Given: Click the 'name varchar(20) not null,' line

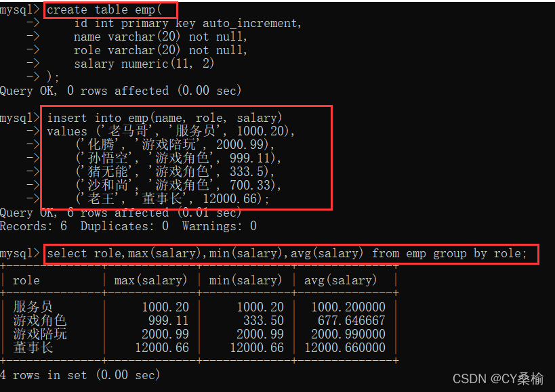Looking at the screenshot, I should (161, 37).
